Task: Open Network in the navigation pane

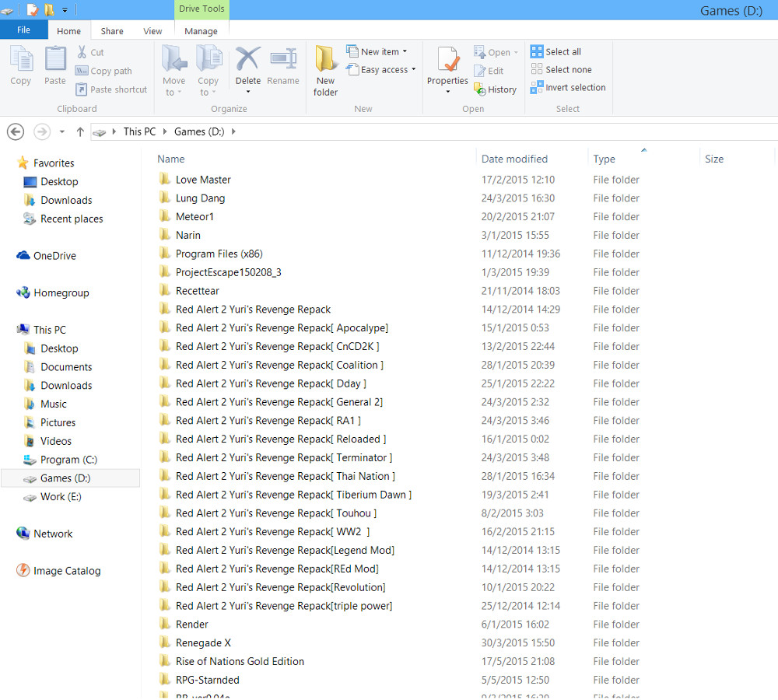Action: [x=44, y=534]
